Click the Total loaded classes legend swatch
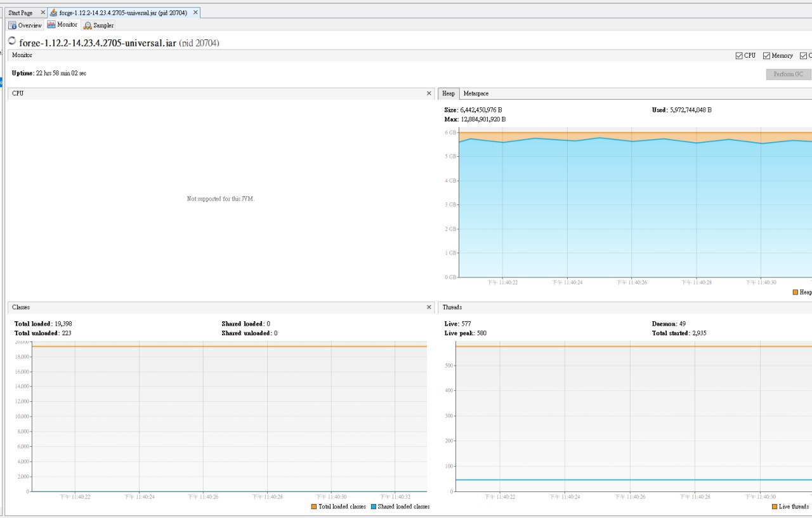Screen dimensions: 812x518 pos(314,507)
